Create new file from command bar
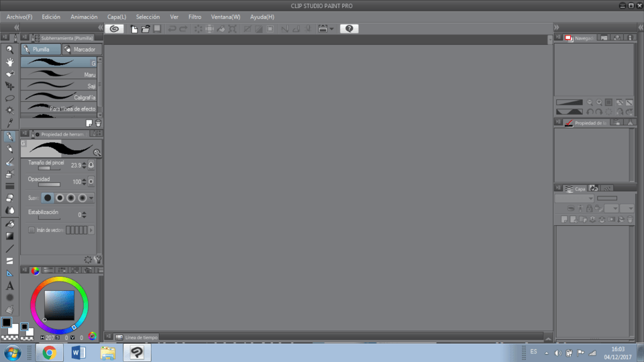644x362 pixels. tap(134, 29)
